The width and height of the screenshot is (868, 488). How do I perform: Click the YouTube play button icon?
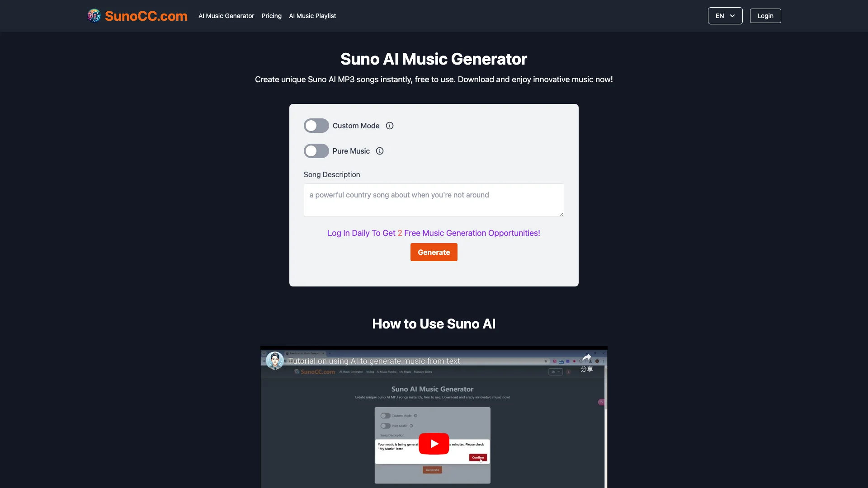[x=434, y=443]
